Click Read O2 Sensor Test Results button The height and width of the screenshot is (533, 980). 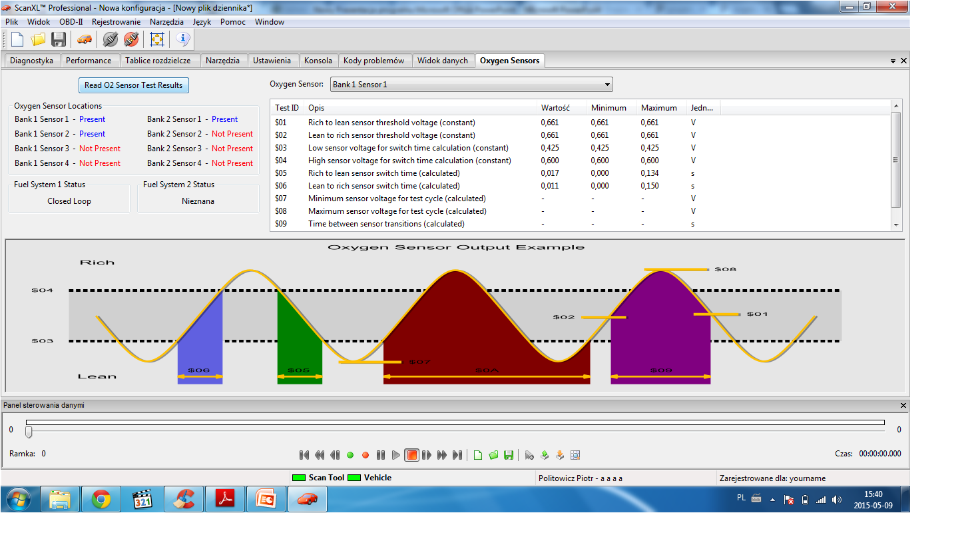coord(133,85)
